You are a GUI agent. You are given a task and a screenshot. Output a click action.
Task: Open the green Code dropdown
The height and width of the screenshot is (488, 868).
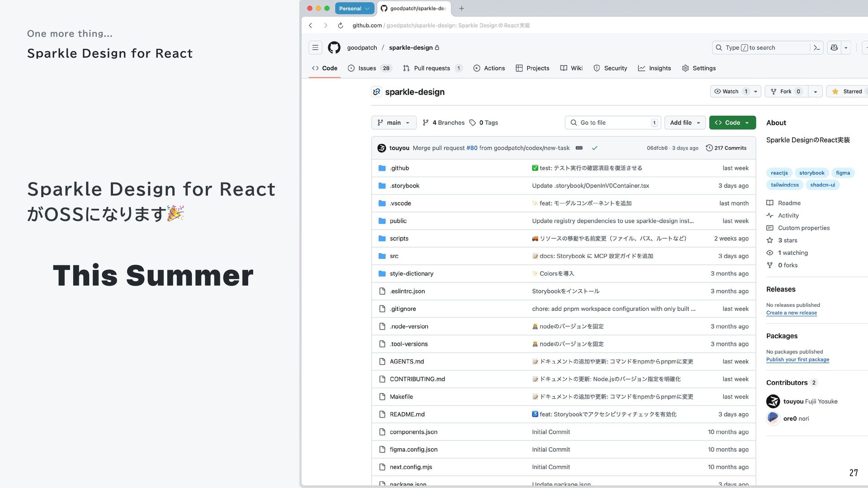[x=732, y=122]
